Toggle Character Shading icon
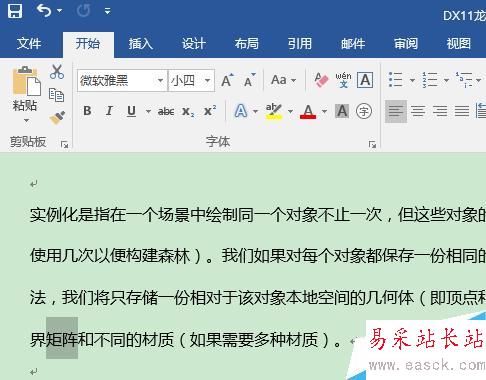The width and height of the screenshot is (486, 380). click(342, 111)
